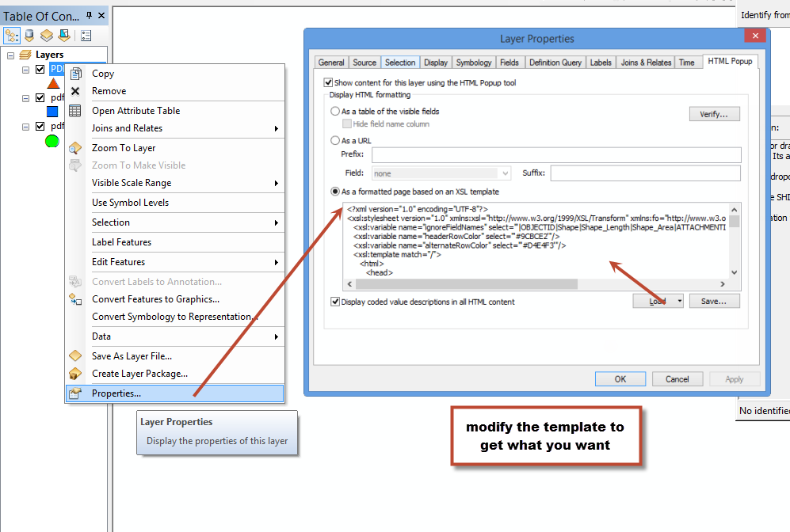790x532 pixels.
Task: Click the OK button
Action: click(620, 379)
